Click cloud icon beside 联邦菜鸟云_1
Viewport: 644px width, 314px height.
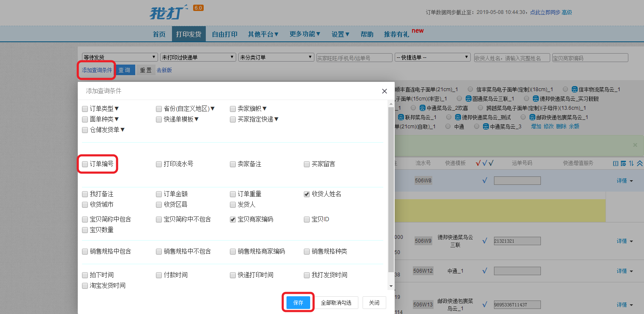pos(401,117)
